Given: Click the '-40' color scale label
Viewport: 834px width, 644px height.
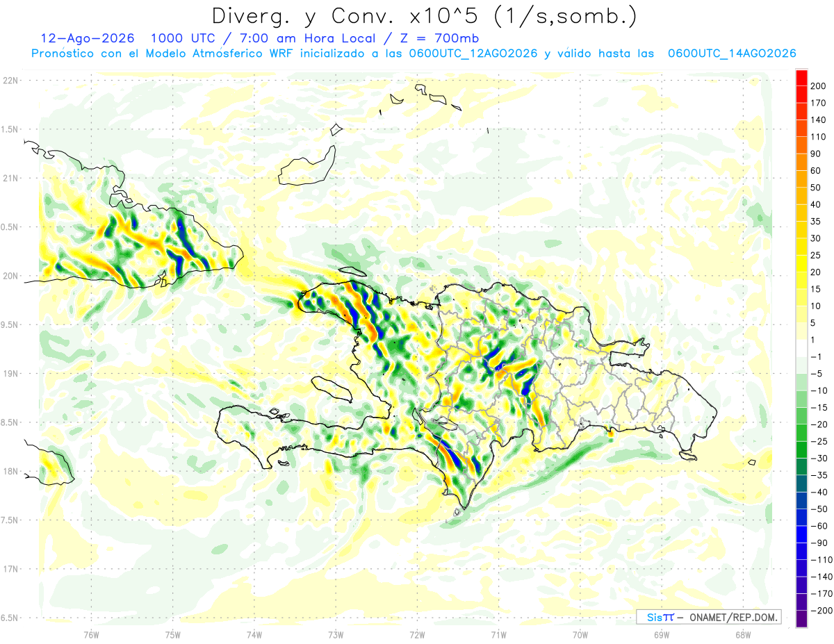Looking at the screenshot, I should (x=818, y=492).
